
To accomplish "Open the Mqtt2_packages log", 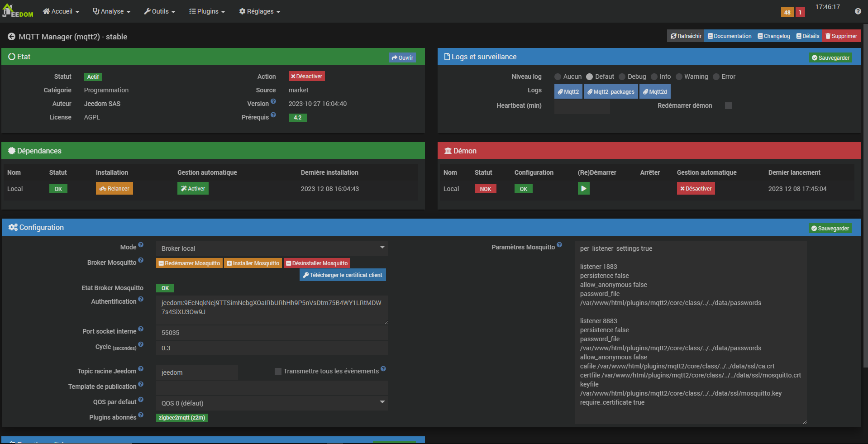I will (x=610, y=91).
